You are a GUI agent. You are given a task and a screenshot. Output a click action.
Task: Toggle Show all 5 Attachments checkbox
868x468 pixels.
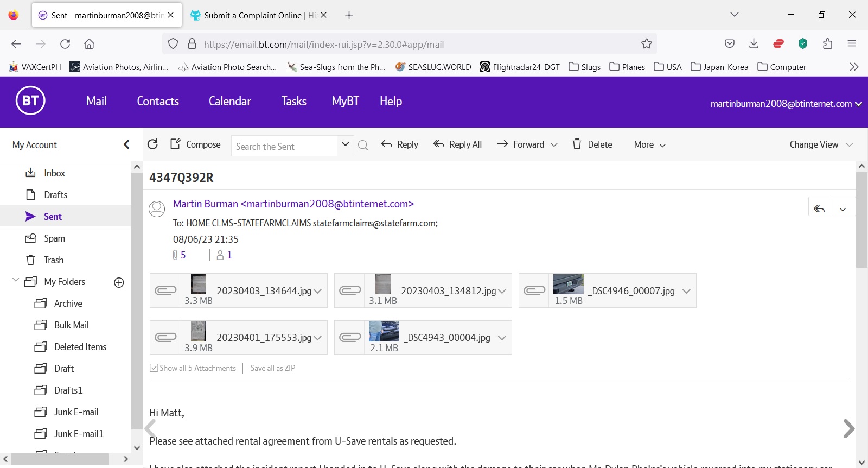(x=154, y=368)
